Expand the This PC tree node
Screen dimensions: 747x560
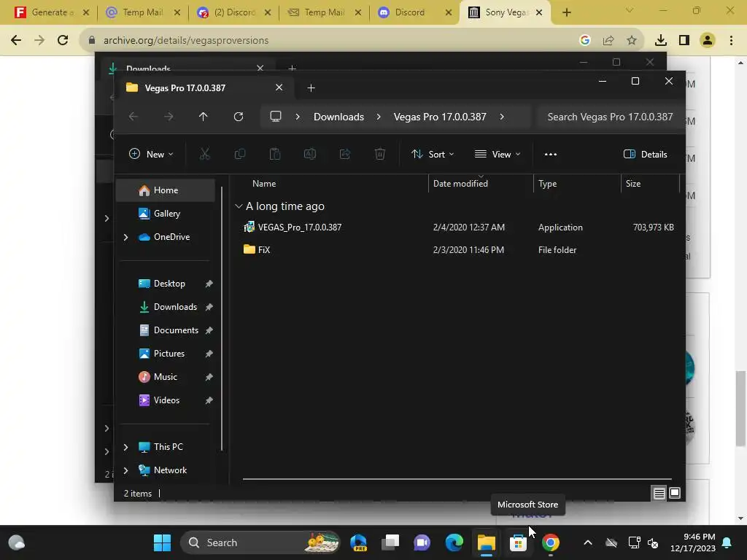[x=125, y=447]
